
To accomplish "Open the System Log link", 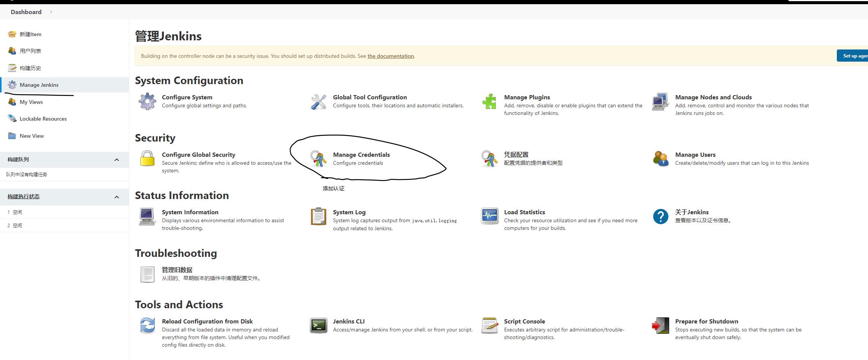I will point(349,212).
